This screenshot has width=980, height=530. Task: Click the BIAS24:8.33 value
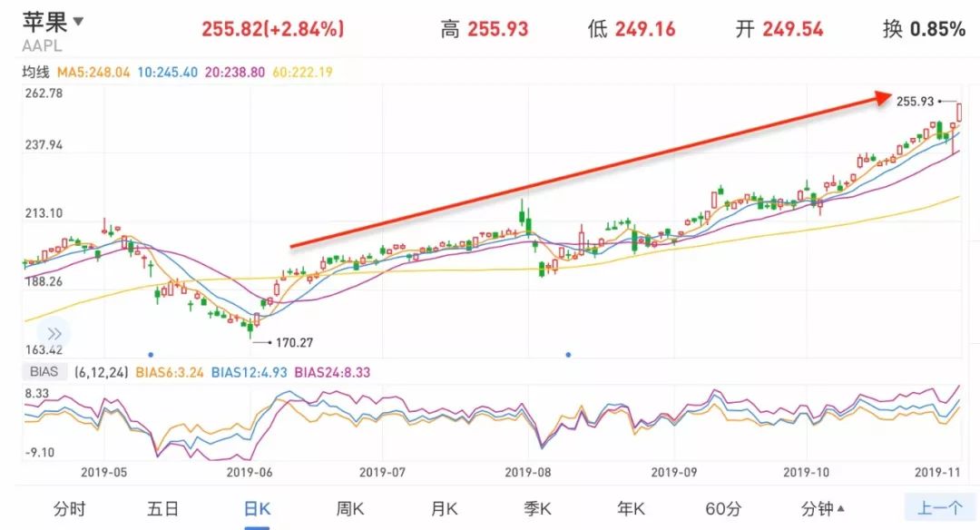pyautogui.click(x=332, y=372)
